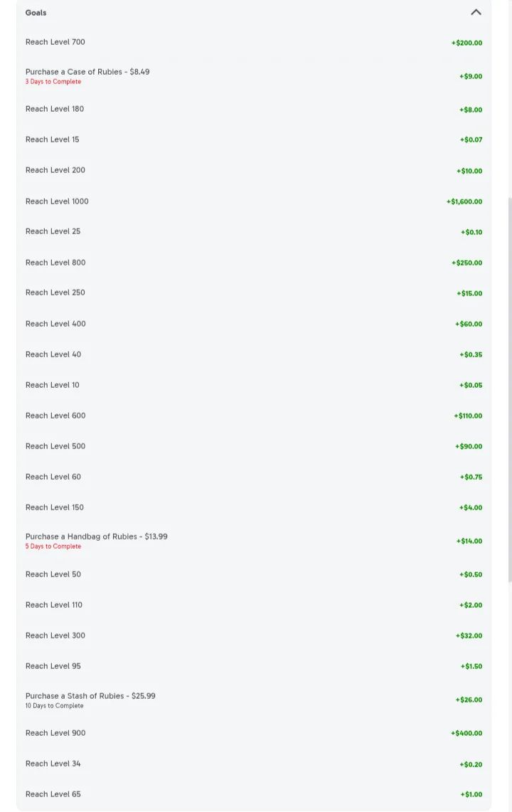Collapse the Goals section
Screen dimensions: 512x812
476,12
